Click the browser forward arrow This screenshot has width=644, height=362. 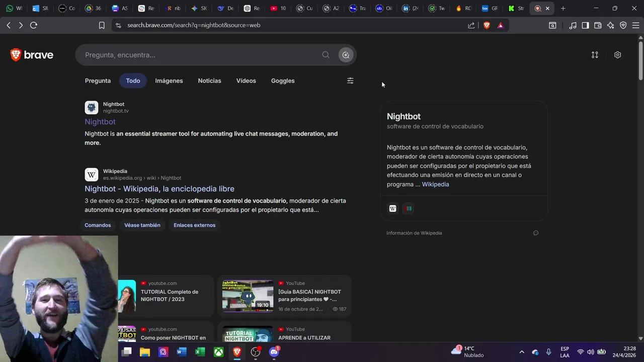(21, 25)
